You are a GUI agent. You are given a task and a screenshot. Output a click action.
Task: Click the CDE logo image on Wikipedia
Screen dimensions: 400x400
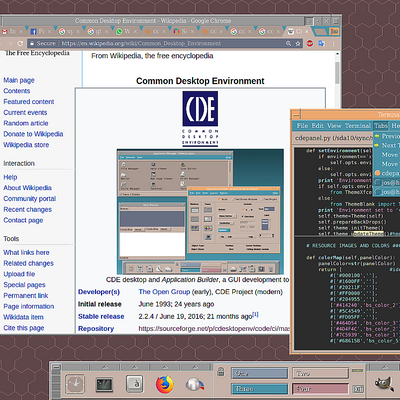point(200,119)
